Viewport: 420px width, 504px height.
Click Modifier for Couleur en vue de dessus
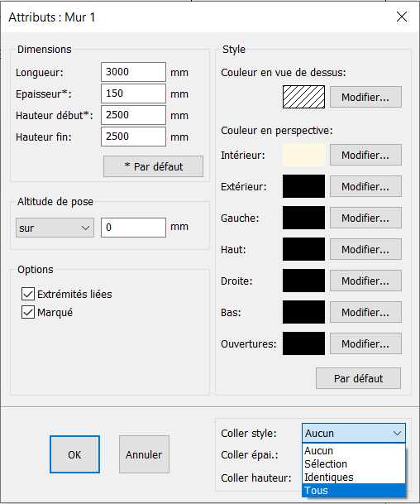(x=365, y=97)
